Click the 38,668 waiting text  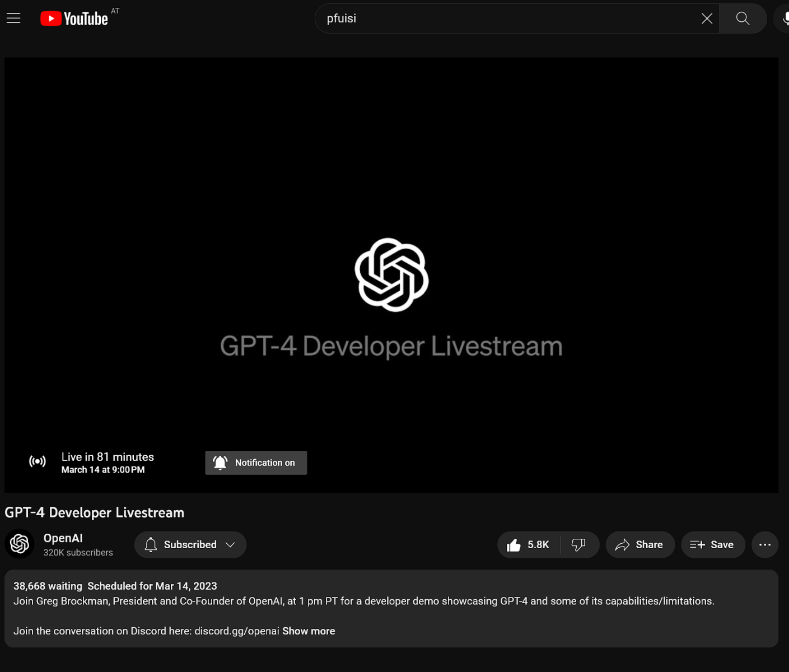point(48,586)
